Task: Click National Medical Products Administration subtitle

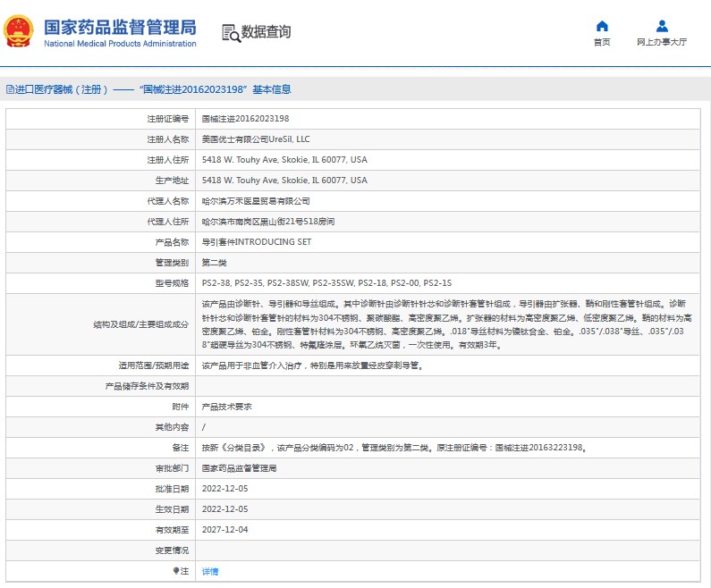Action: 120,44
